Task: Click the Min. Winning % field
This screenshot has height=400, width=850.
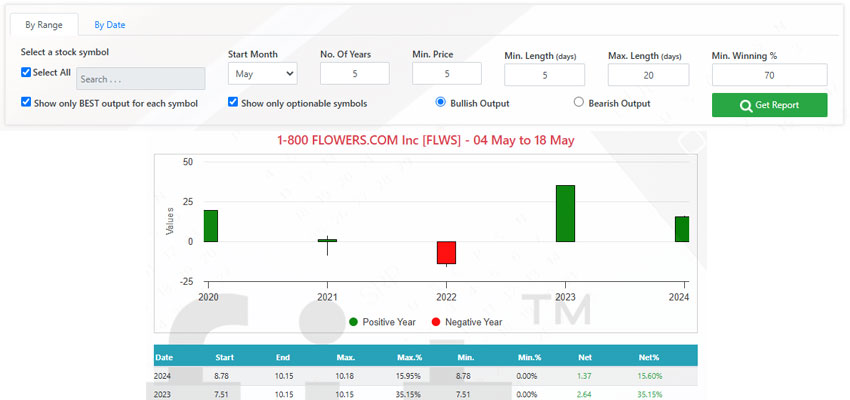Action: (x=770, y=75)
